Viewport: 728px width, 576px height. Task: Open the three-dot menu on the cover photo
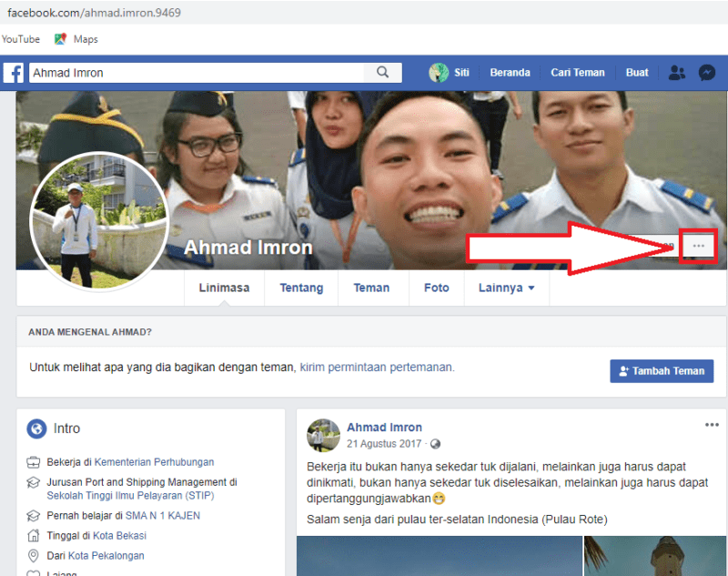[698, 246]
